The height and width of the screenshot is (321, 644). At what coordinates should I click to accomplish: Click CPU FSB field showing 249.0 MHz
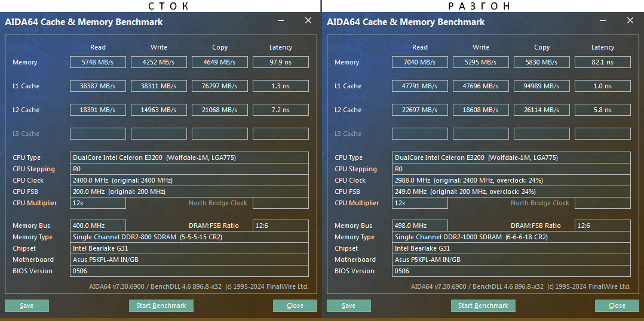click(x=511, y=192)
